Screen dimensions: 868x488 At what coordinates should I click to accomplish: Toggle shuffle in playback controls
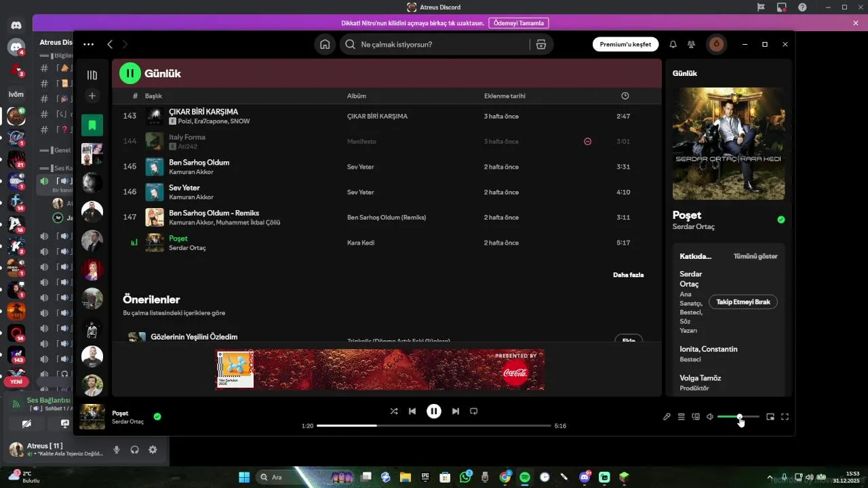[394, 411]
